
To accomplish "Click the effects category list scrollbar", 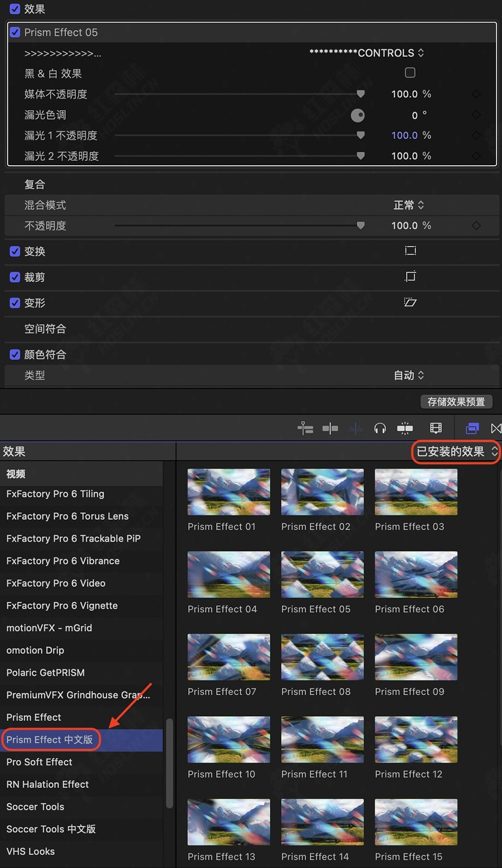I will (169, 763).
